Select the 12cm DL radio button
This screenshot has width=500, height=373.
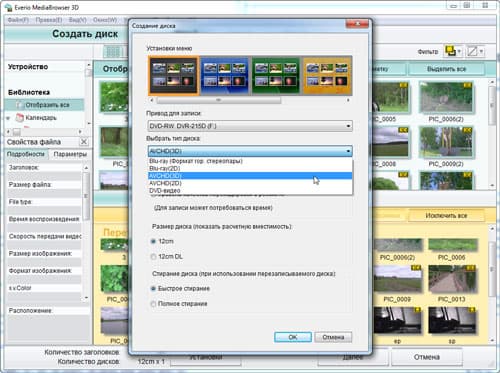click(x=153, y=257)
